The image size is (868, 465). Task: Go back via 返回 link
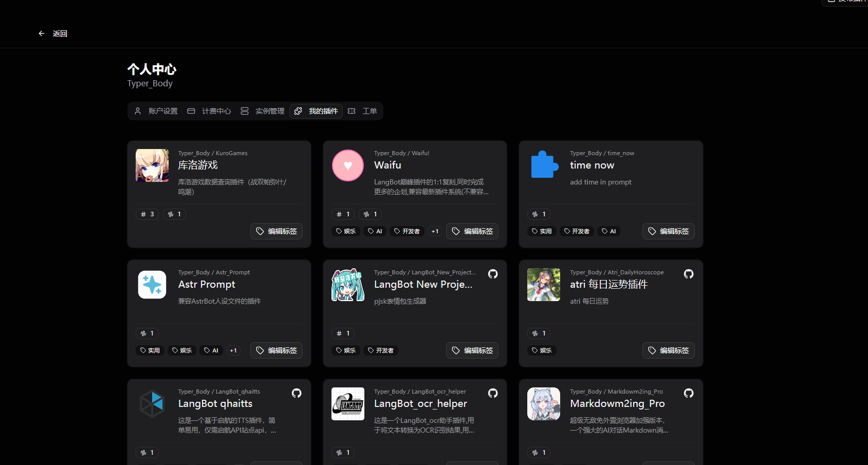point(60,33)
